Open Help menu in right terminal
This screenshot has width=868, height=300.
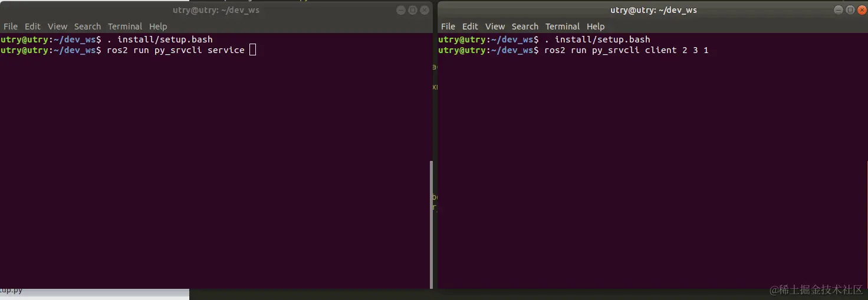(596, 27)
